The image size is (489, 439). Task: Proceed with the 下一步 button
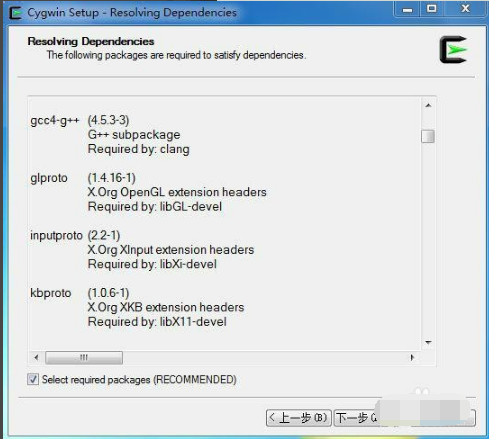(355, 418)
